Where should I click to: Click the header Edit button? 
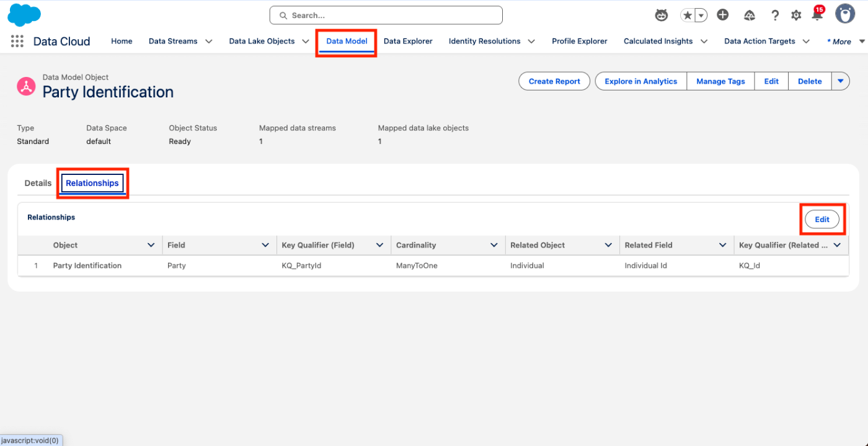tap(771, 81)
